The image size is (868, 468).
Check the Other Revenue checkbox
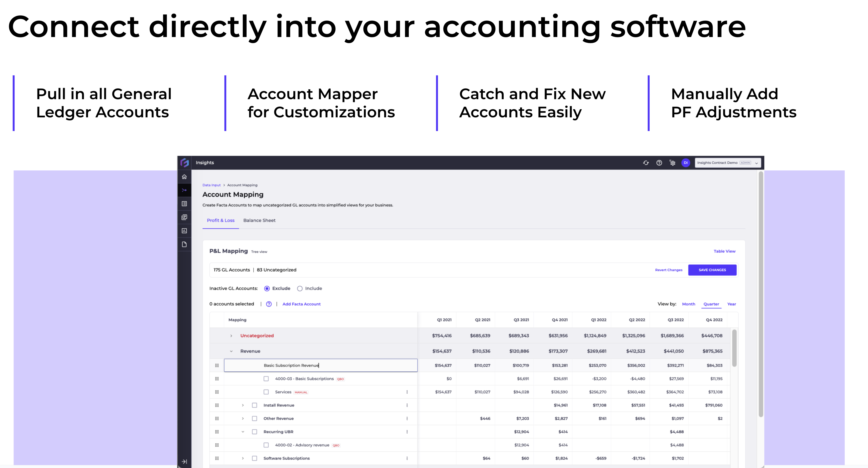point(255,418)
